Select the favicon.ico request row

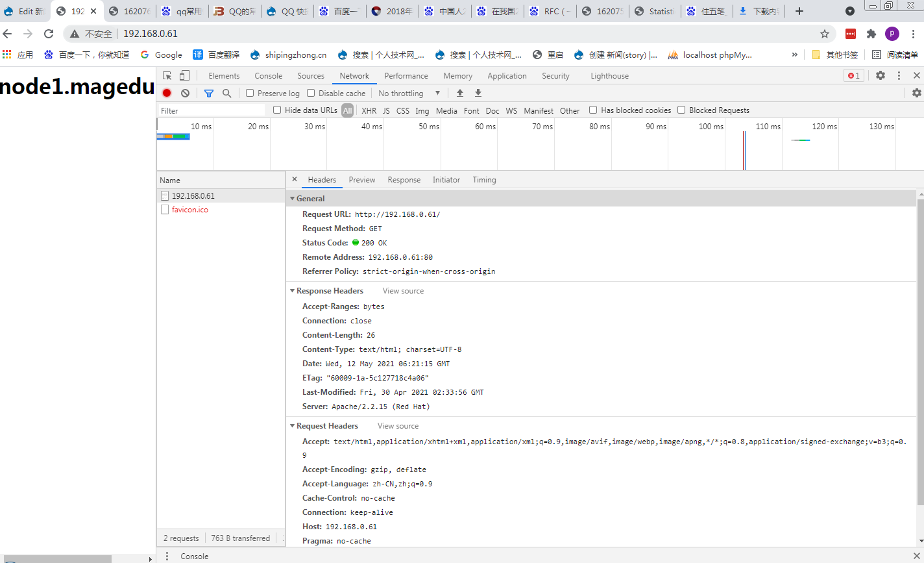(x=189, y=210)
